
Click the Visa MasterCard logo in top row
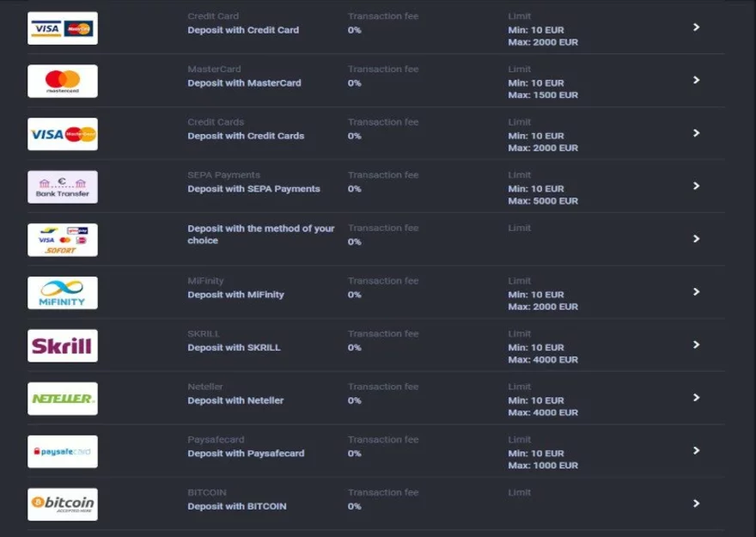coord(62,28)
